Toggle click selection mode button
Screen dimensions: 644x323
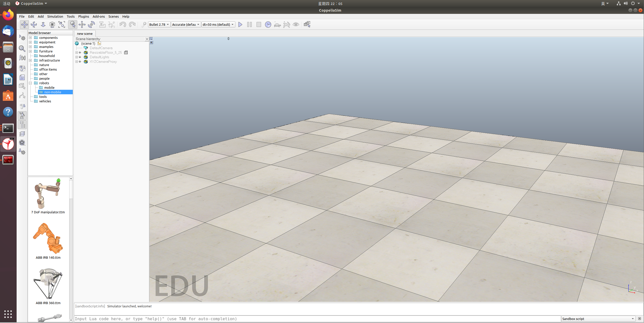click(73, 24)
